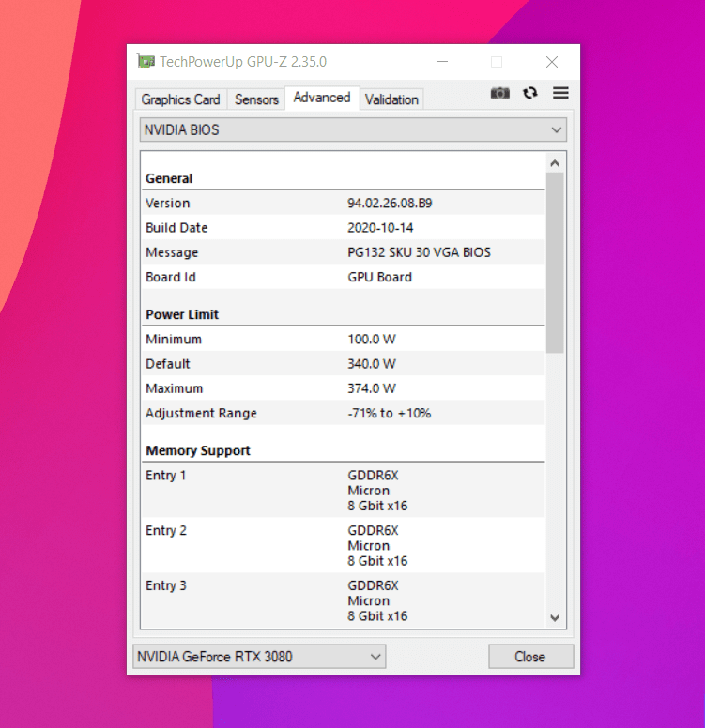
Task: Switch to the Graphics Card tab
Action: pos(180,99)
